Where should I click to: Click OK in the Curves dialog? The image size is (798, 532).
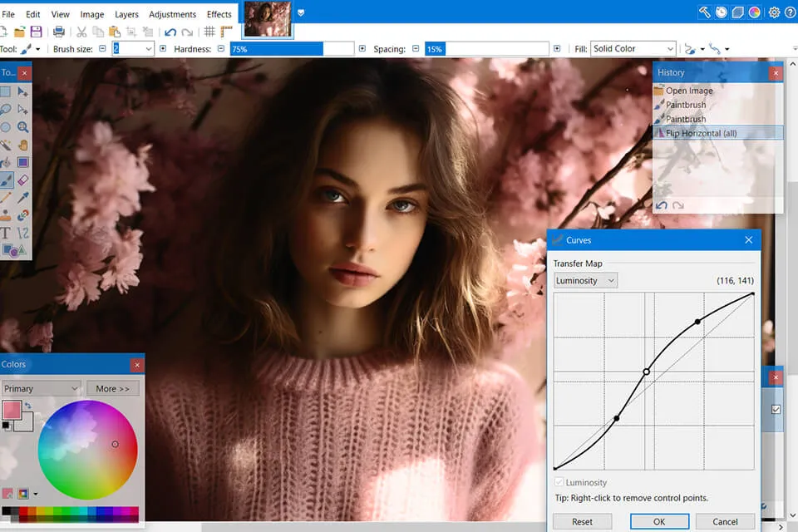pyautogui.click(x=659, y=522)
